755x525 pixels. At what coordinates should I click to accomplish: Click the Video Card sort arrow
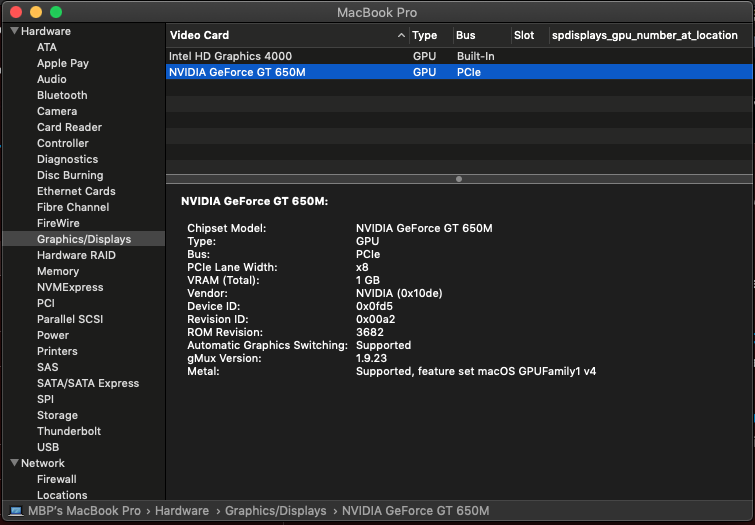401,35
